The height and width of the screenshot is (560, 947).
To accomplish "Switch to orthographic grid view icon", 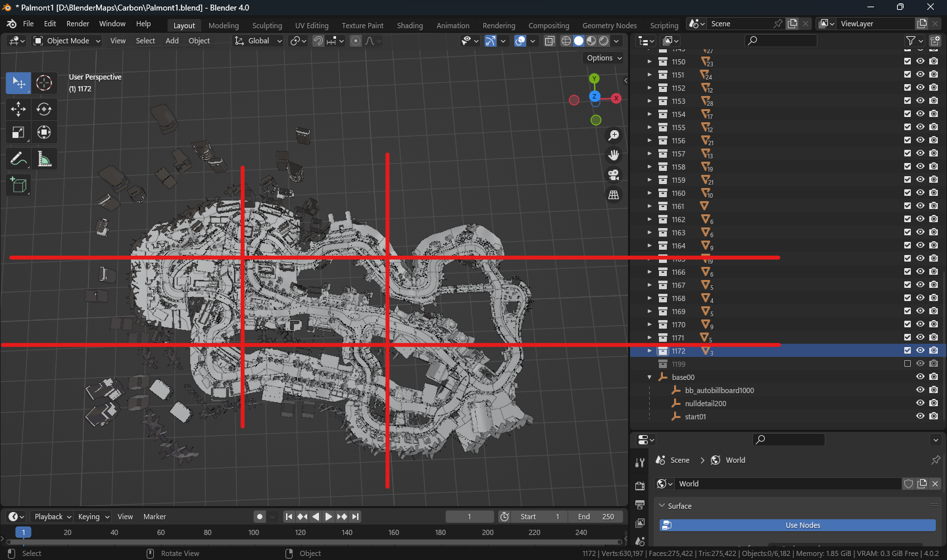I will (x=614, y=195).
